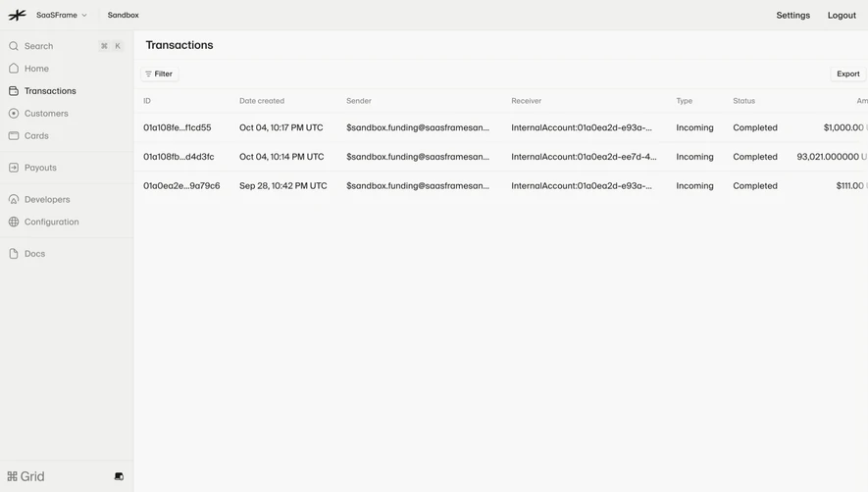
Task: Toggle the theme icon beside Grid
Action: [x=119, y=476]
